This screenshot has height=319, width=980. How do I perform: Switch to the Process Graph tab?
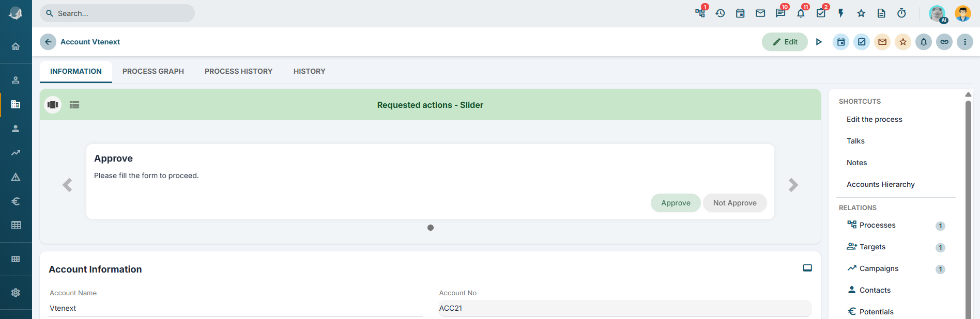(x=153, y=71)
